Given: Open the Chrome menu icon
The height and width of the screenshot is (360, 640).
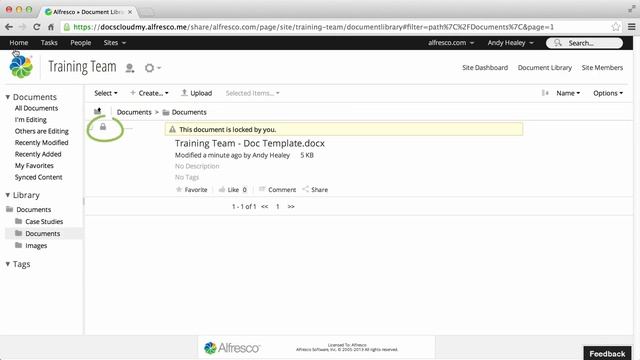Looking at the screenshot, I should click(x=631, y=27).
